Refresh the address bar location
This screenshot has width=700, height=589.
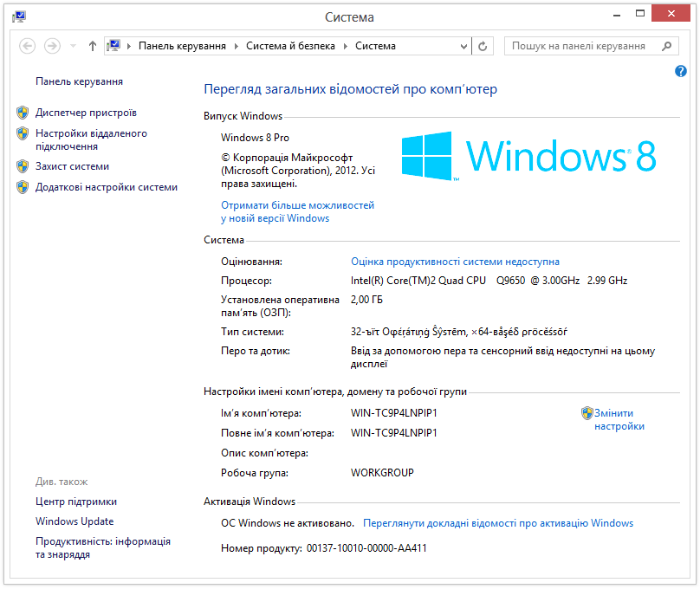pos(483,46)
